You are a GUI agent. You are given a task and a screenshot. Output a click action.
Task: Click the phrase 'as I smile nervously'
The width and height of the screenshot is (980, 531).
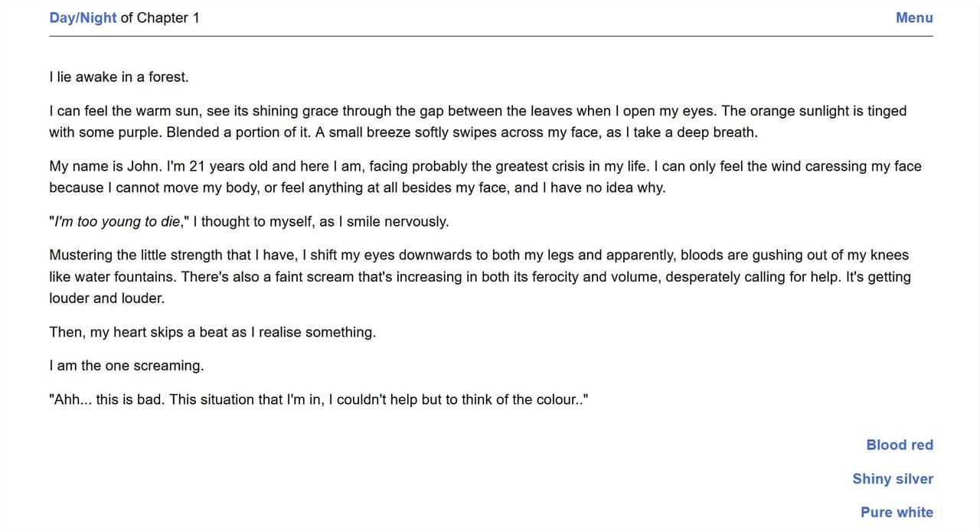pyautogui.click(x=384, y=222)
